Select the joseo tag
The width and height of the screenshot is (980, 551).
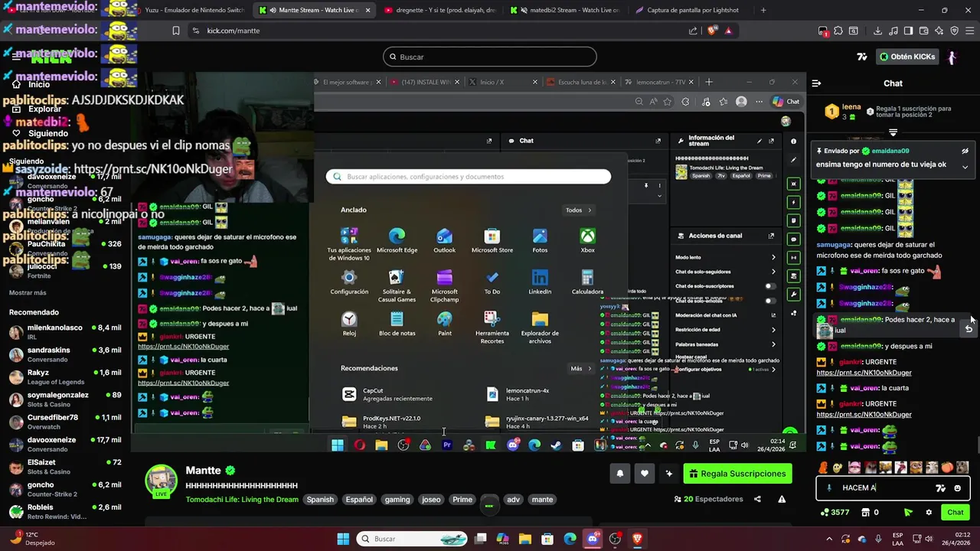(x=431, y=499)
